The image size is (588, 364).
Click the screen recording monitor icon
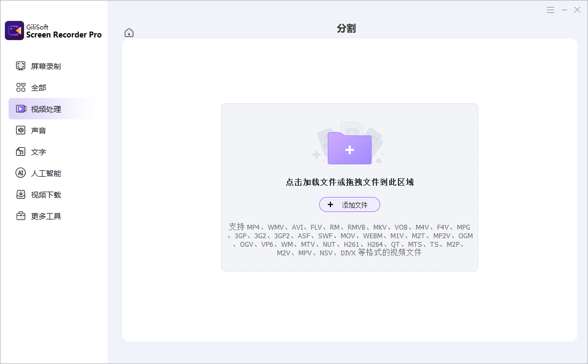[x=21, y=66]
